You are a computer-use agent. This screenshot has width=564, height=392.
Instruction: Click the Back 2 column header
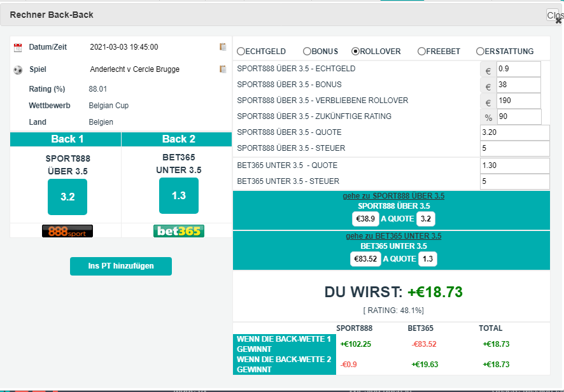coord(176,139)
